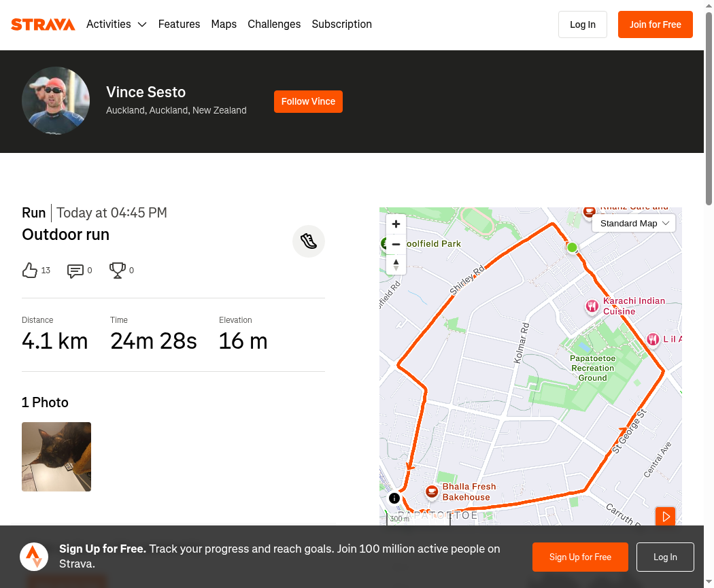Open Vince Sesto's profile avatar
The height and width of the screenshot is (588, 714).
click(56, 101)
